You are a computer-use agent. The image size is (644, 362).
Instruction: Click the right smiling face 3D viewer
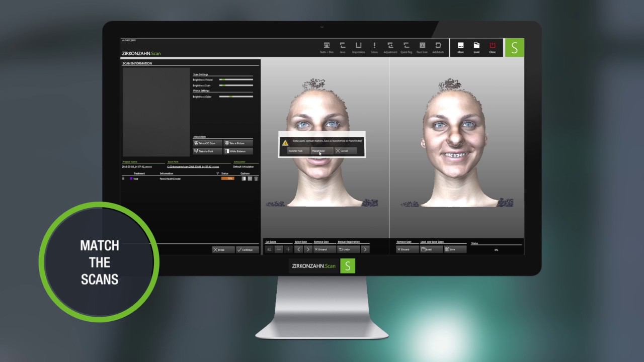click(x=456, y=148)
